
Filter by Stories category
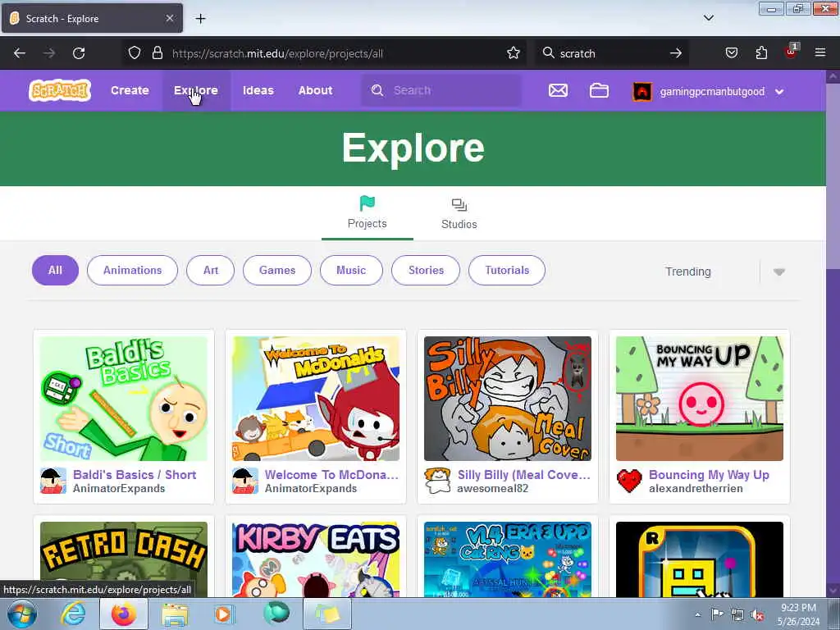(x=426, y=270)
